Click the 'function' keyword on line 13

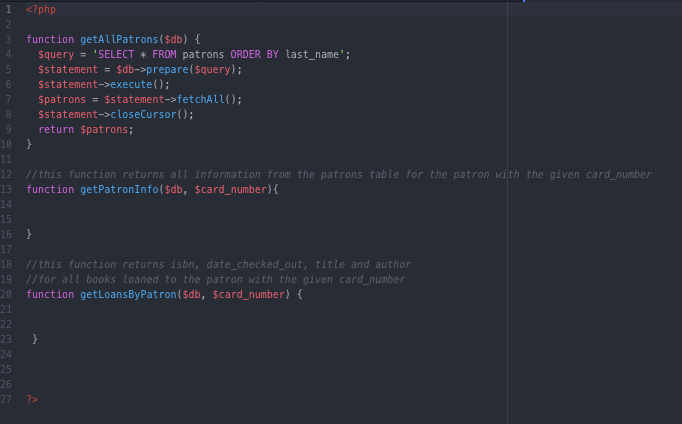pos(50,190)
